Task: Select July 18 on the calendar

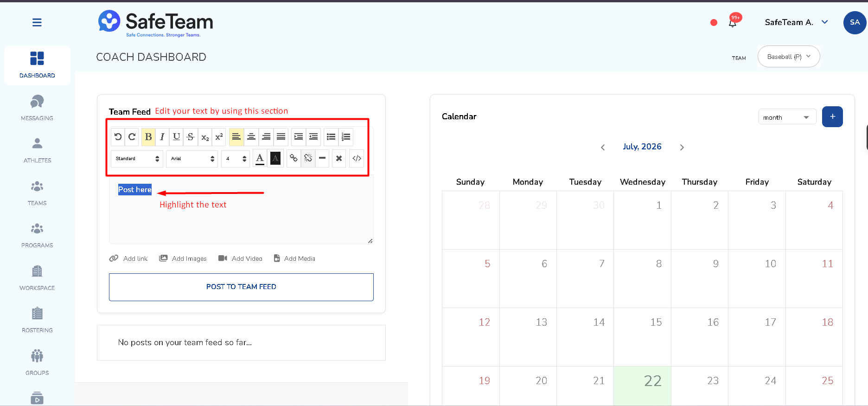Action: click(814, 337)
